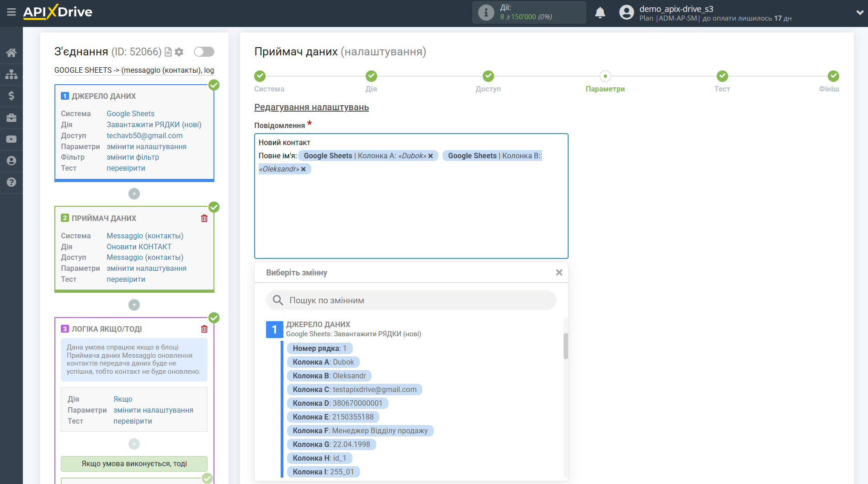Open connection settings gear icon
The height and width of the screenshot is (484, 868).
tap(179, 52)
